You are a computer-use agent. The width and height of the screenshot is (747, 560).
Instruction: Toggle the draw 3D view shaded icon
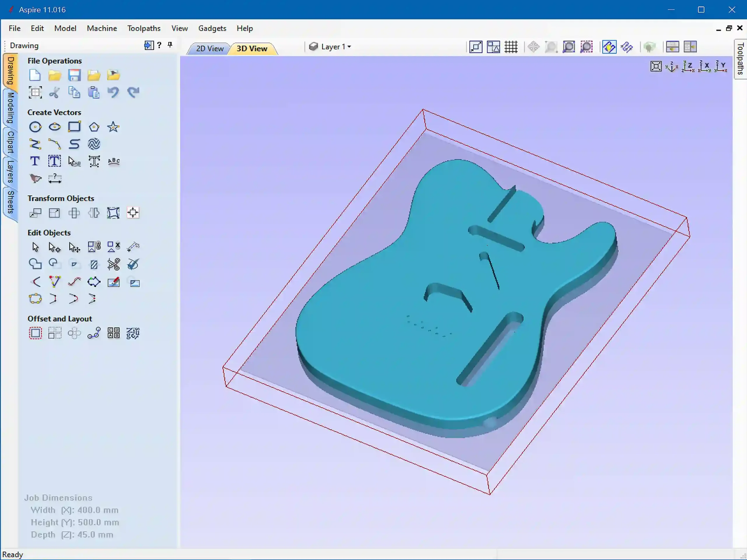point(609,47)
